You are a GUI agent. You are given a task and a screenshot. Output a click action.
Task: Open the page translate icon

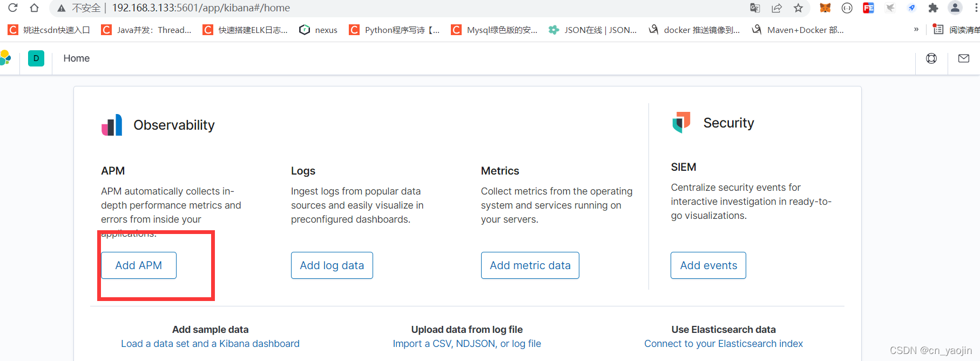tap(755, 8)
